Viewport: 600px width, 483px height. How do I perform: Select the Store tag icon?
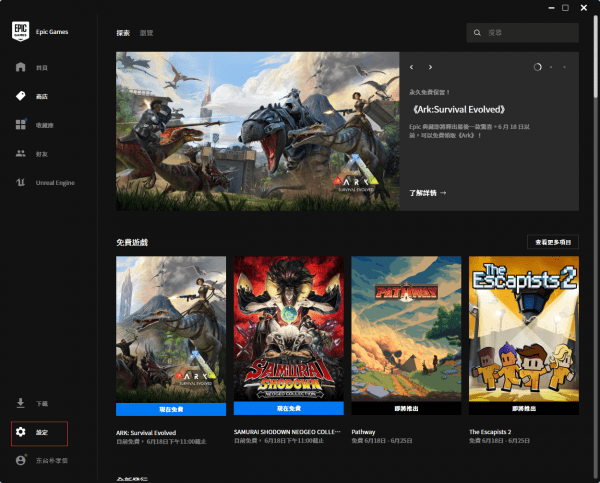point(21,96)
